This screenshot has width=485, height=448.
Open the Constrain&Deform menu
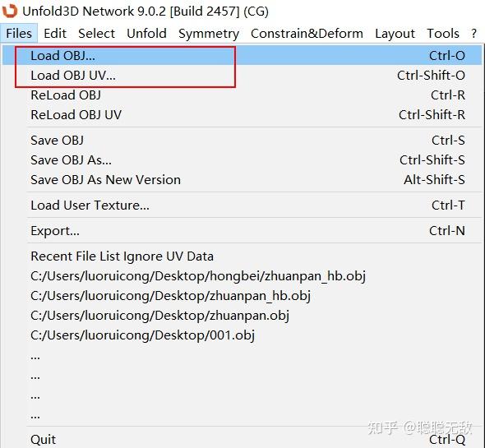[307, 34]
